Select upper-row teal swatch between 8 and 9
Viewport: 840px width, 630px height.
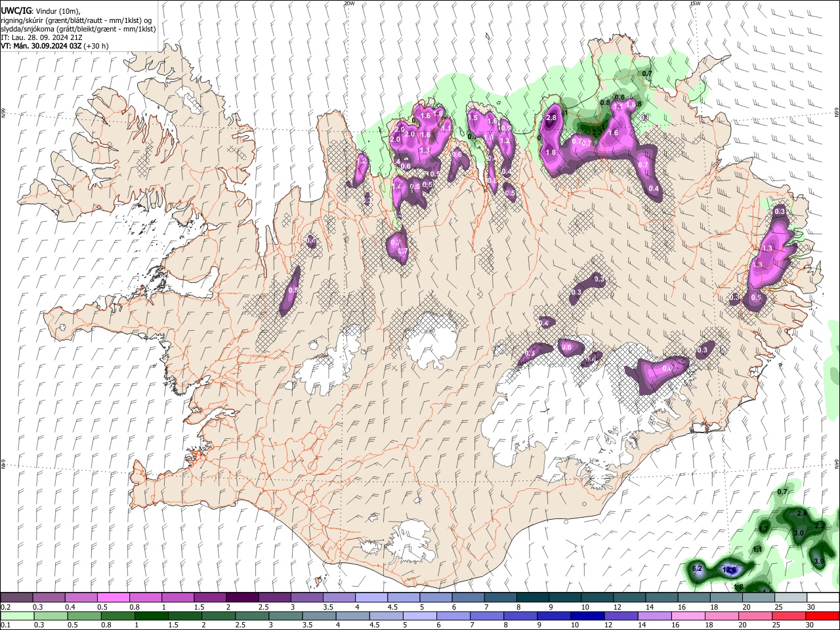532,598
